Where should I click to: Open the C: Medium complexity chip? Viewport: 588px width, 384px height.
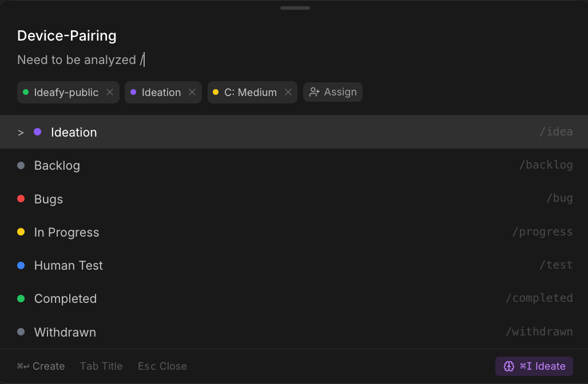(x=249, y=92)
